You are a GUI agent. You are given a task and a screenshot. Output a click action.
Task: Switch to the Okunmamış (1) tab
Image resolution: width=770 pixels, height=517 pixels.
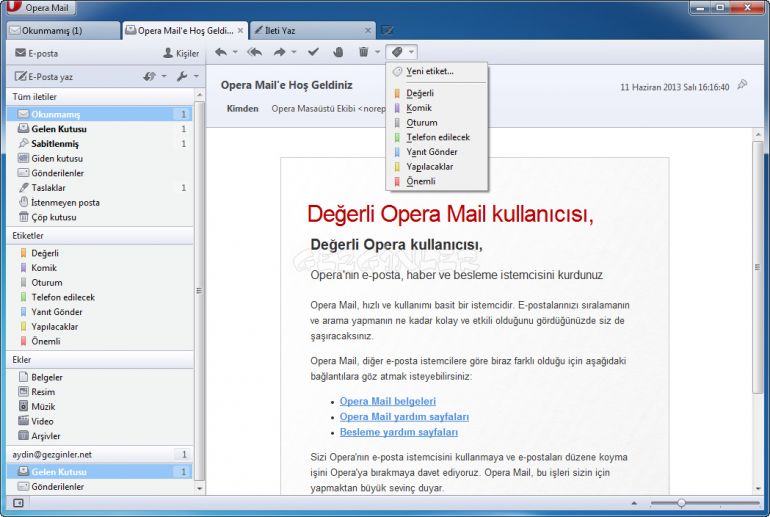pos(63,30)
